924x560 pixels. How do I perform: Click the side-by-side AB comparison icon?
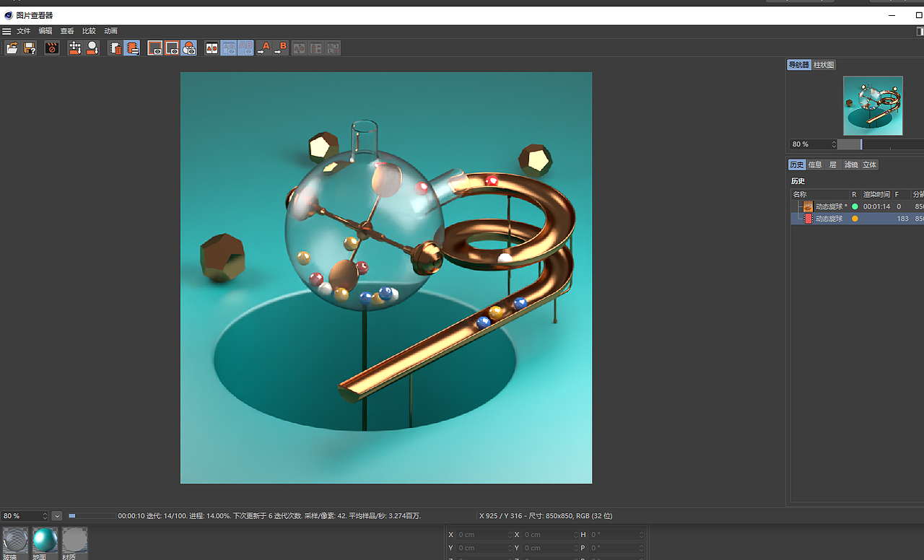(x=211, y=48)
